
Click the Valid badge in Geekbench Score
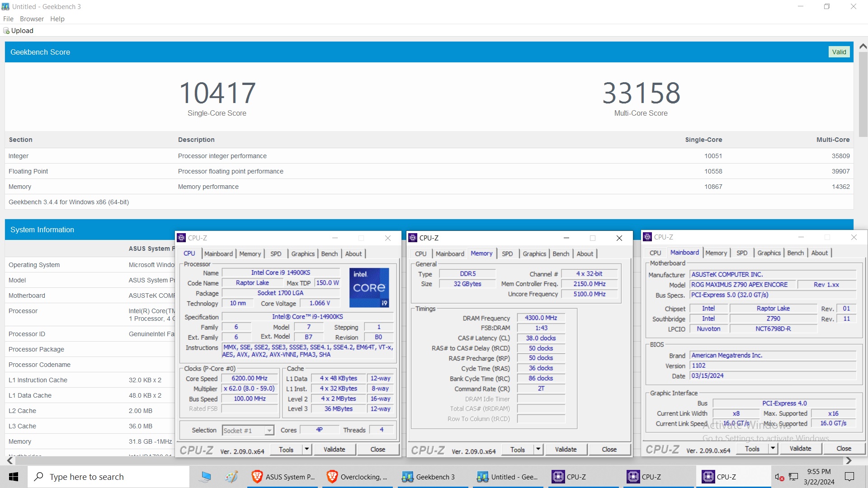(839, 52)
